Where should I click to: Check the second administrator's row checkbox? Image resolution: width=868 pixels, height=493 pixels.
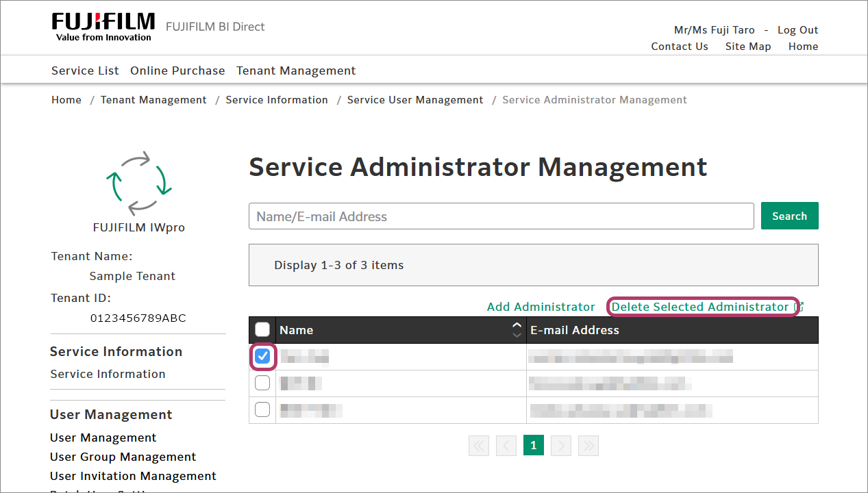coord(262,383)
